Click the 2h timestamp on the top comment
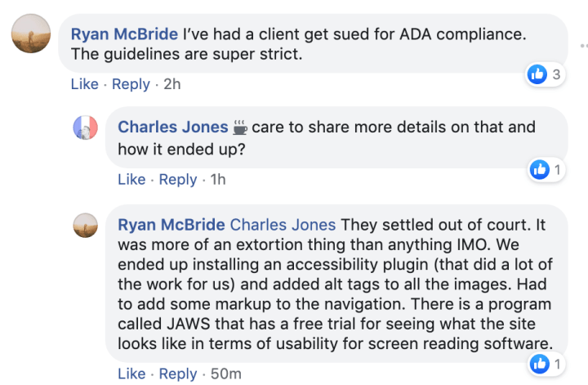The width and height of the screenshot is (588, 385). (x=172, y=84)
